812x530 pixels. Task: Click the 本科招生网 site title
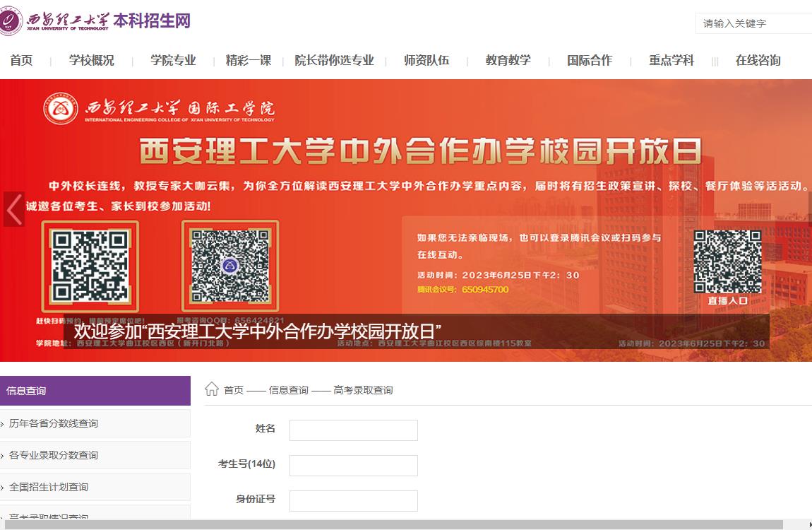point(152,20)
